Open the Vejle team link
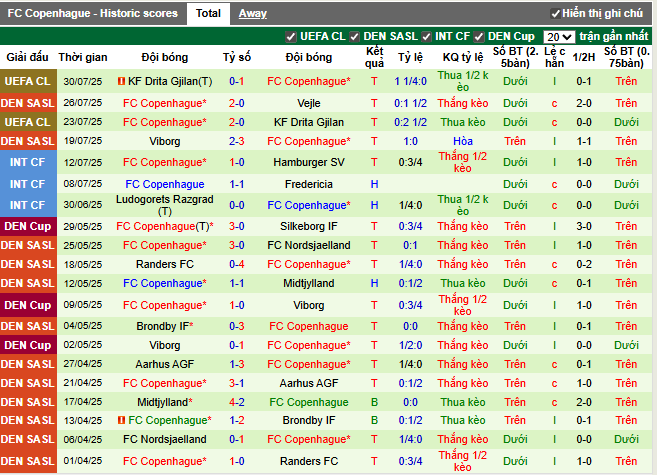This screenshot has width=657, height=475. click(x=309, y=103)
